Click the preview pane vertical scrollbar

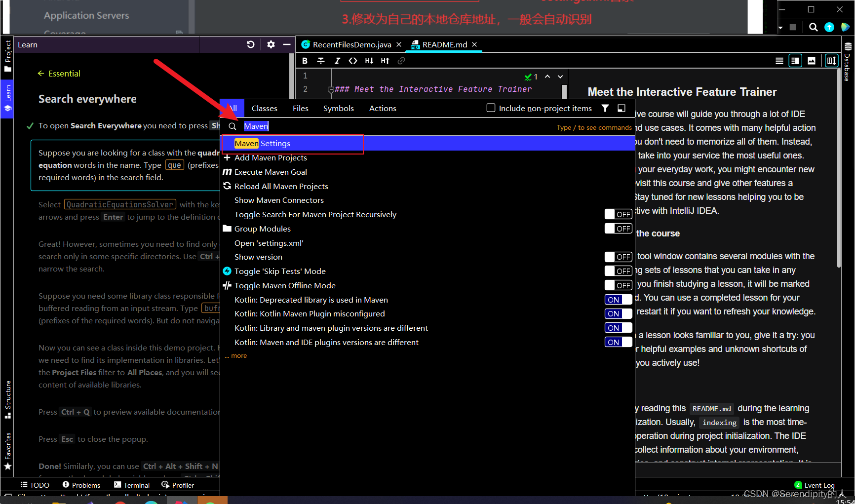click(x=838, y=168)
